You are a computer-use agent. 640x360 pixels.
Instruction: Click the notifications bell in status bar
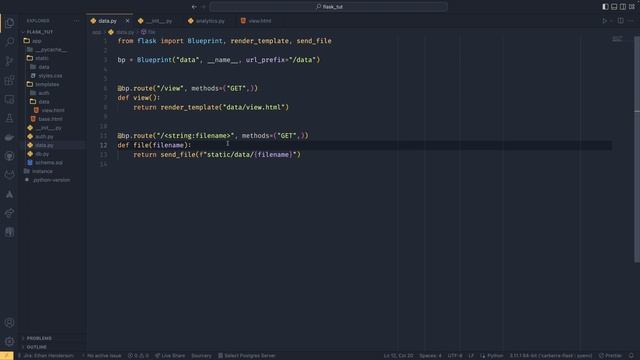[x=631, y=356]
